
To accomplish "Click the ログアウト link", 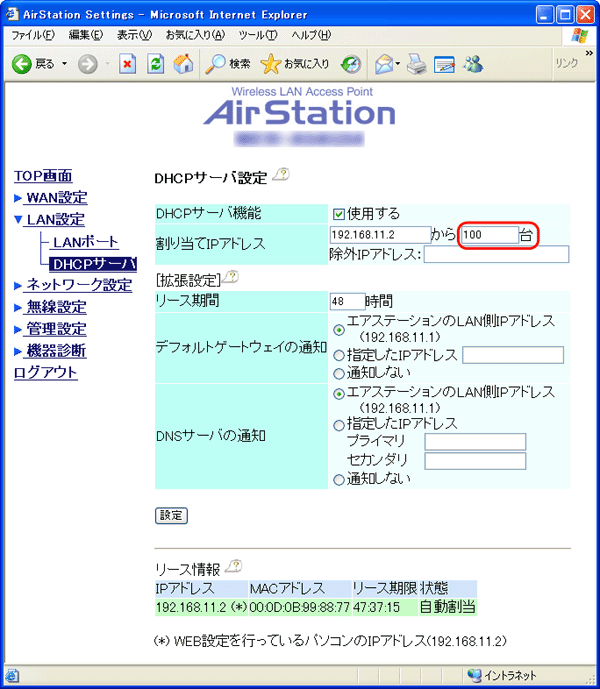I will coord(46,373).
